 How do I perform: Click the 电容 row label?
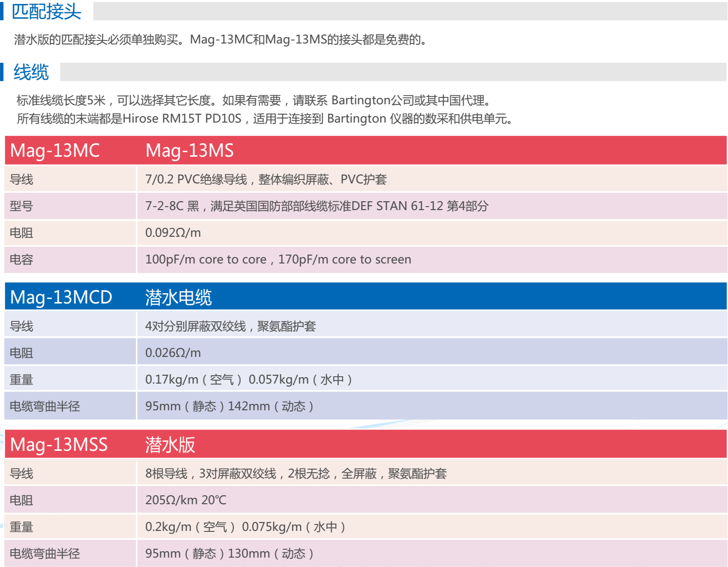[21, 260]
